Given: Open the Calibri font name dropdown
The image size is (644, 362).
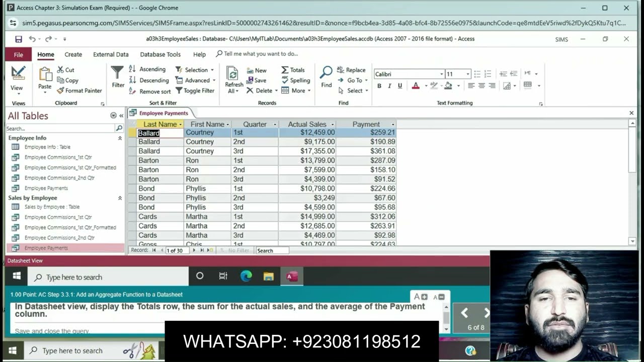Looking at the screenshot, I should 442,74.
